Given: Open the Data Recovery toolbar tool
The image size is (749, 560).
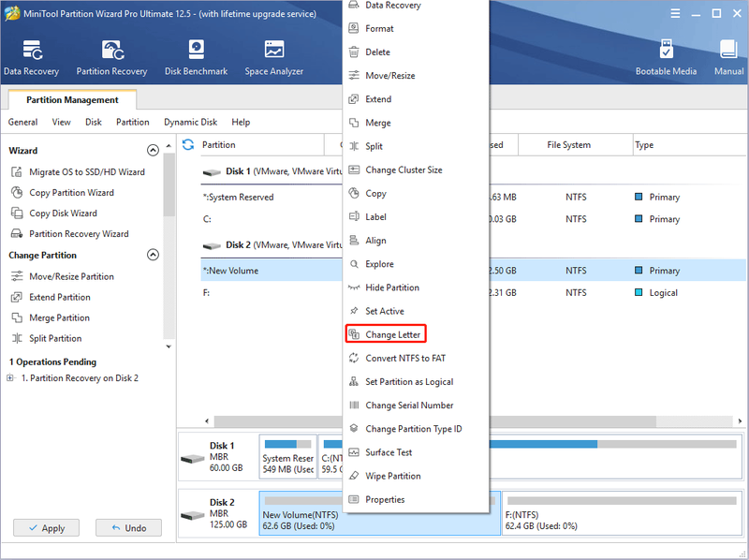Looking at the screenshot, I should coord(32,58).
